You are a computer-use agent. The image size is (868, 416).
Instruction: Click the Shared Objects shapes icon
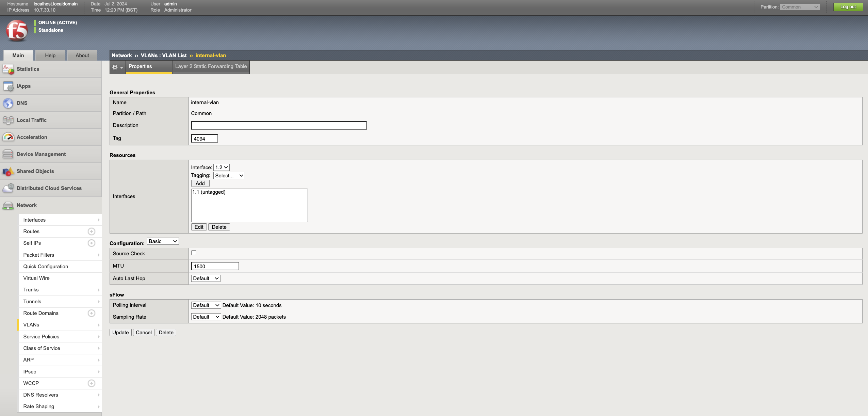[8, 171]
